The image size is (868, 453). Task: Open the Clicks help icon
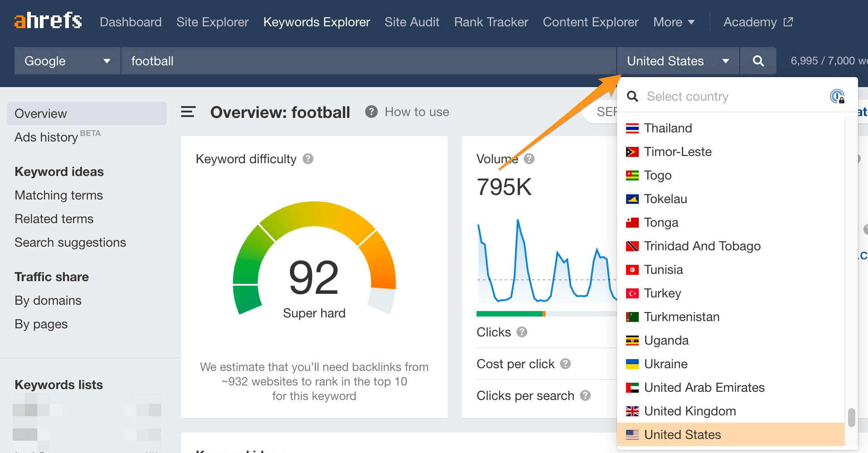pyautogui.click(x=522, y=332)
